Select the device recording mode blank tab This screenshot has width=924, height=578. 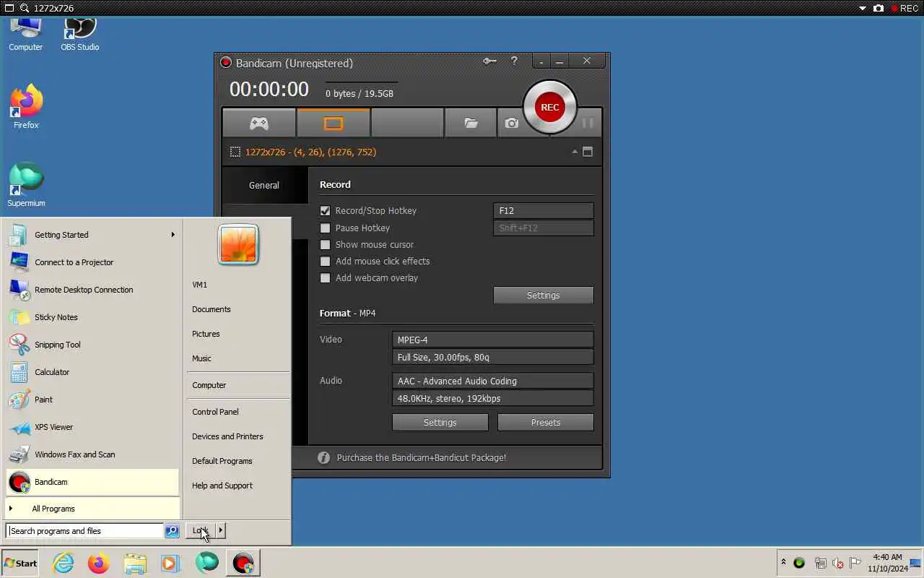(x=407, y=124)
